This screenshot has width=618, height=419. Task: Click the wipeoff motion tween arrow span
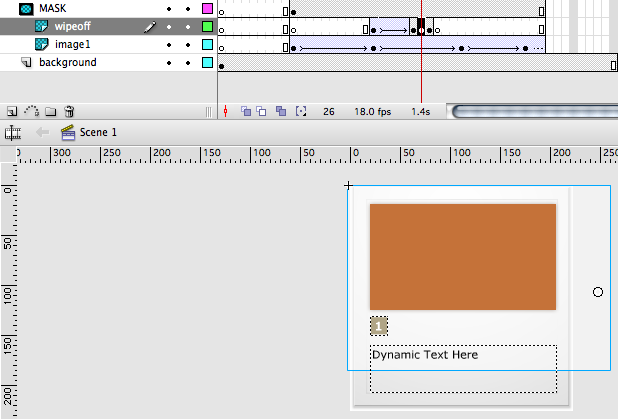click(x=393, y=30)
